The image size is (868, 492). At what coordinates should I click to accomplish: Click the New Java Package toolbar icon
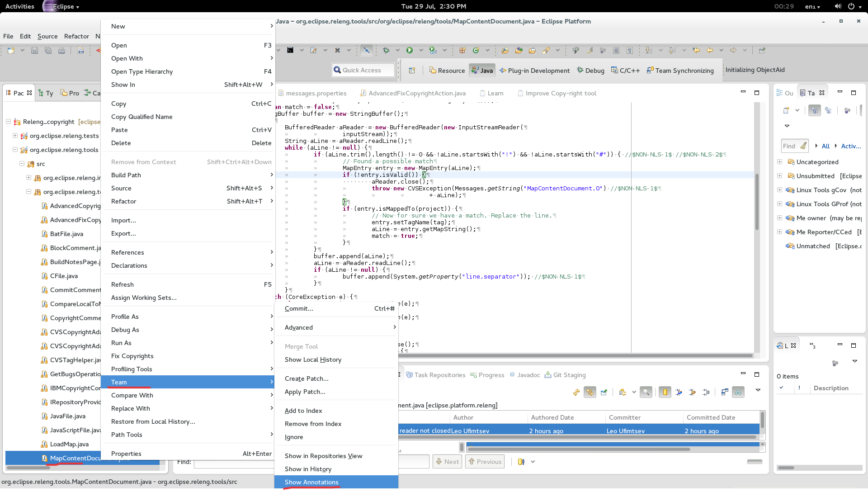(x=462, y=50)
